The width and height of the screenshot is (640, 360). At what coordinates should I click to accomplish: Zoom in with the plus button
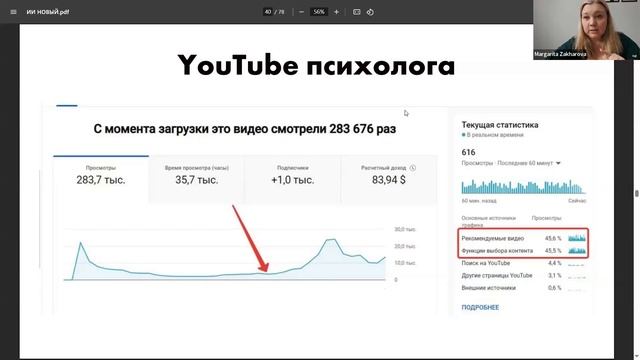click(336, 12)
